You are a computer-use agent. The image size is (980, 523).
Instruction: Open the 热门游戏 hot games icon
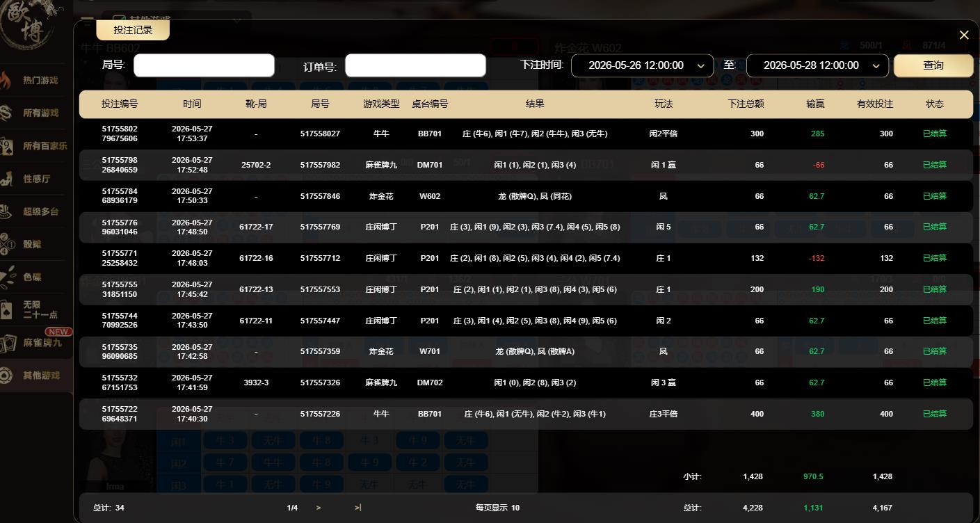pos(6,80)
